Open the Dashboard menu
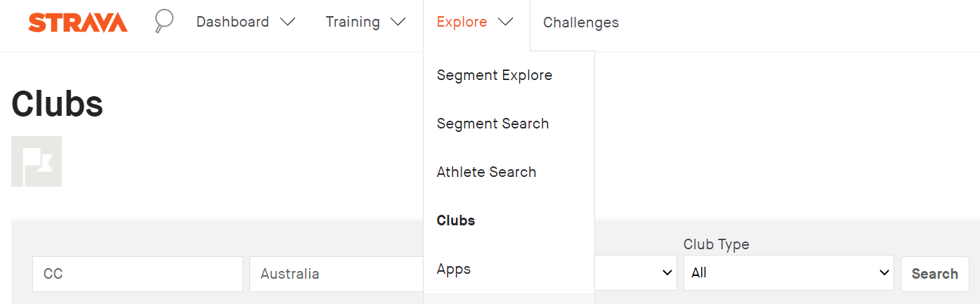Image resolution: width=980 pixels, height=304 pixels. click(233, 22)
